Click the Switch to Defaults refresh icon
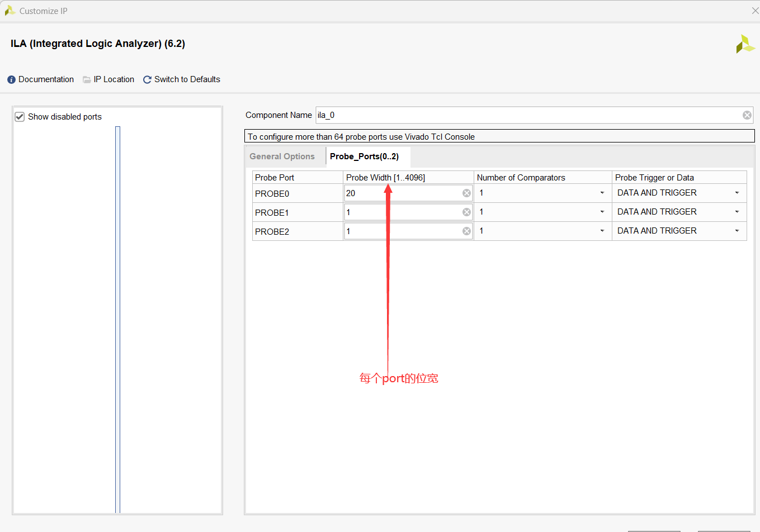 pos(147,80)
